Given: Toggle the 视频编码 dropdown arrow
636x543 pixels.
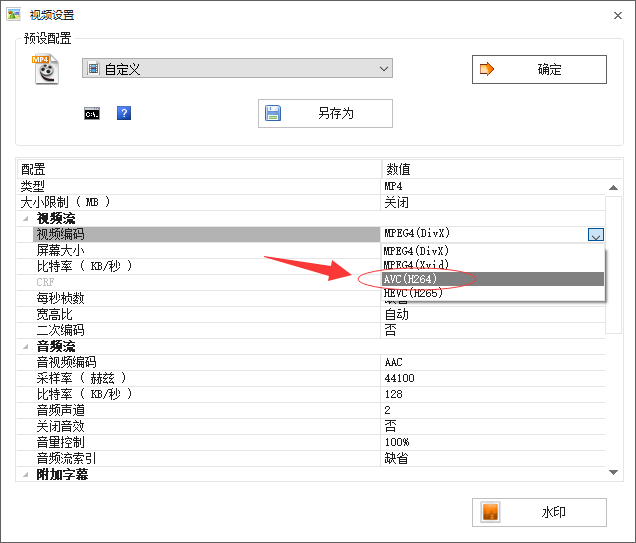Looking at the screenshot, I should 596,235.
